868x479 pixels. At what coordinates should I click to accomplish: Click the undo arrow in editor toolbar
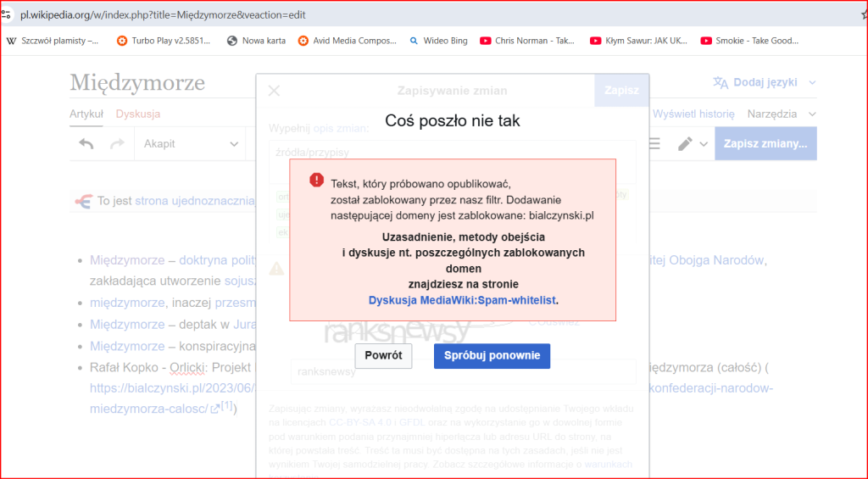pyautogui.click(x=86, y=144)
